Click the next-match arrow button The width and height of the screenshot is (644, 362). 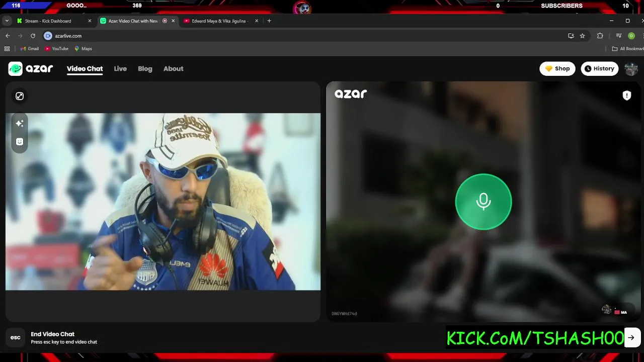(x=631, y=338)
